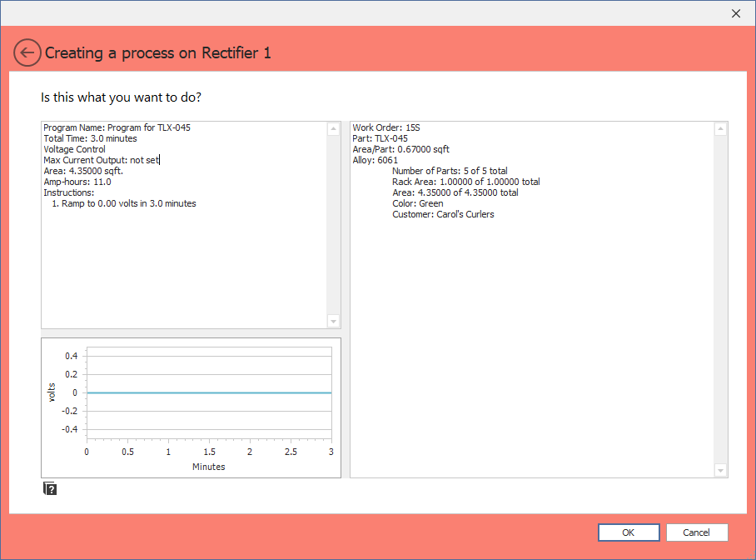This screenshot has width=756, height=560.
Task: Cancel the process creation
Action: (x=696, y=532)
